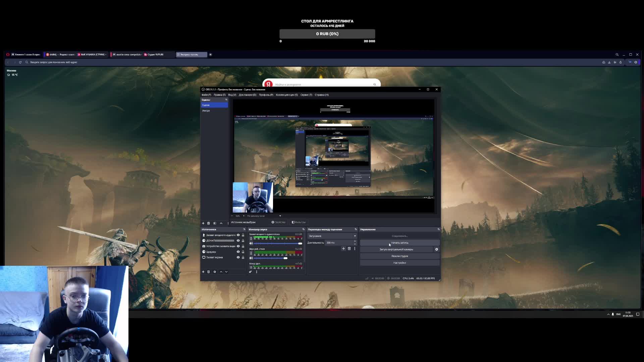This screenshot has width=644, height=362.
Task: Add a new scene transition with the plus icon
Action: [x=343, y=249]
